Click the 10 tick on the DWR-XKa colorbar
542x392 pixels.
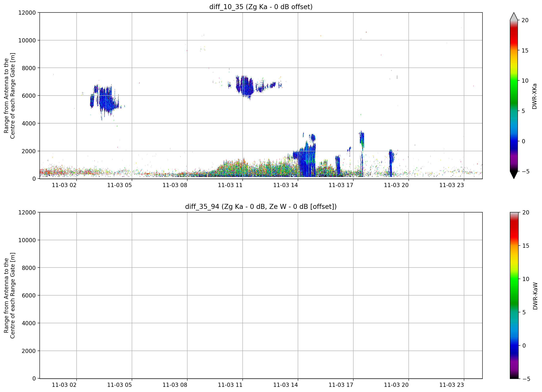525,81
